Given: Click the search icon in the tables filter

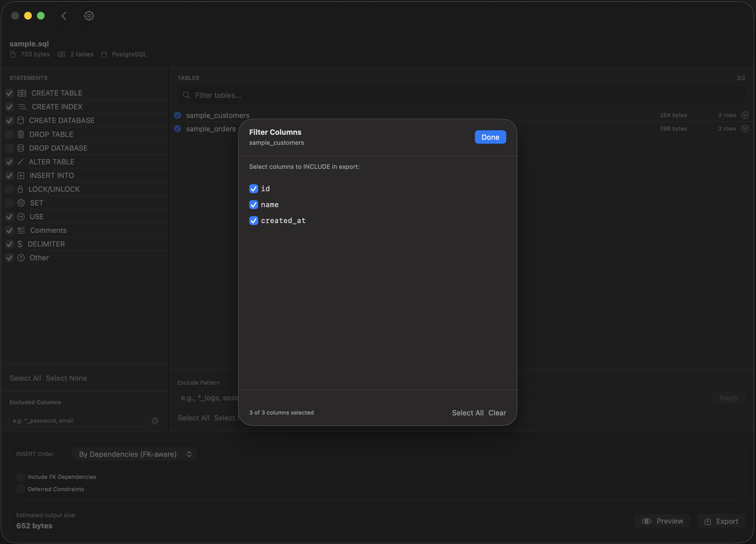Looking at the screenshot, I should pyautogui.click(x=187, y=95).
